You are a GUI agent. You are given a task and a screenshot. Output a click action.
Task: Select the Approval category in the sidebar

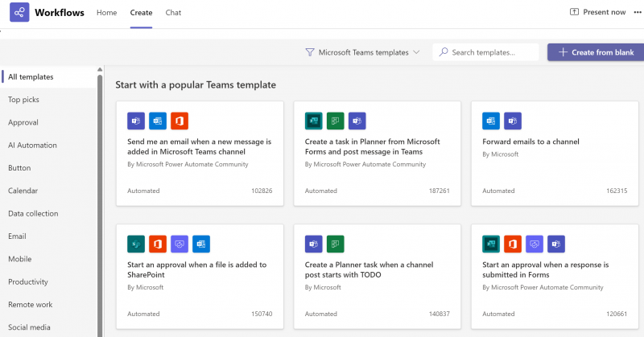tap(23, 122)
